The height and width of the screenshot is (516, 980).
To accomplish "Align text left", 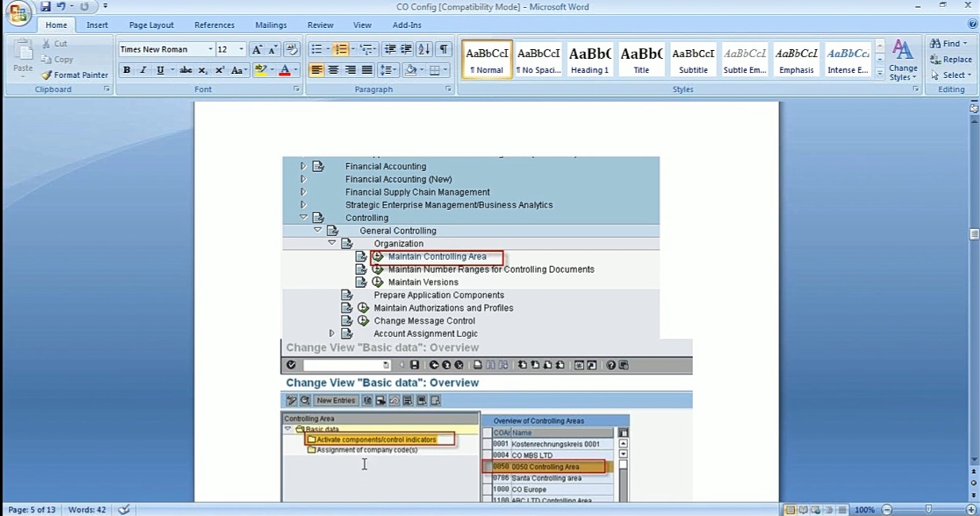I will click(316, 70).
